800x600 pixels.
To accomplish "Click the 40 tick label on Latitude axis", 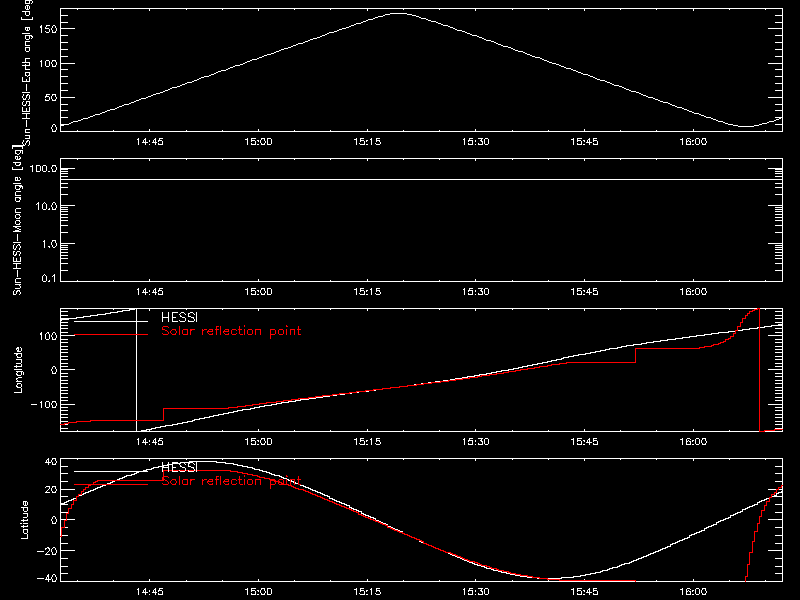I will 51,462.
